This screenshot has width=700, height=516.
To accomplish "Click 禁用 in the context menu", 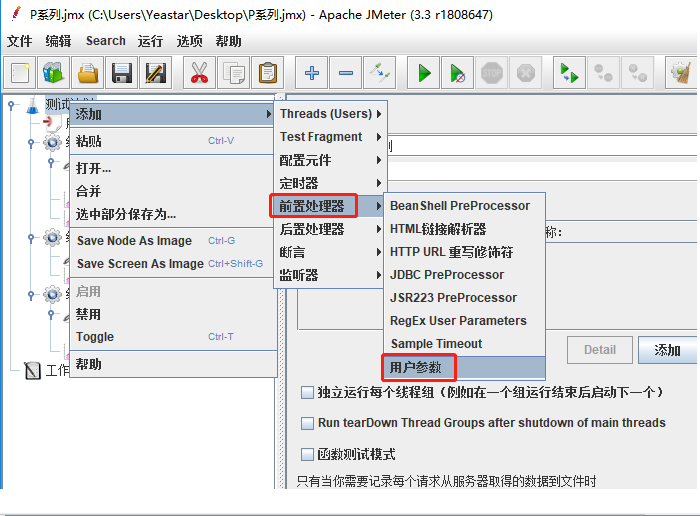I will (x=173, y=314).
